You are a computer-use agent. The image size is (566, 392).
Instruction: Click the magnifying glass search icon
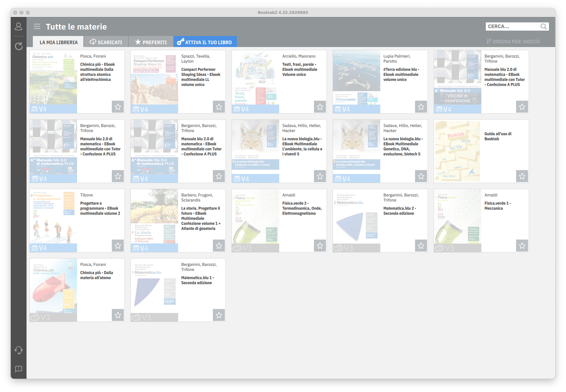(544, 26)
